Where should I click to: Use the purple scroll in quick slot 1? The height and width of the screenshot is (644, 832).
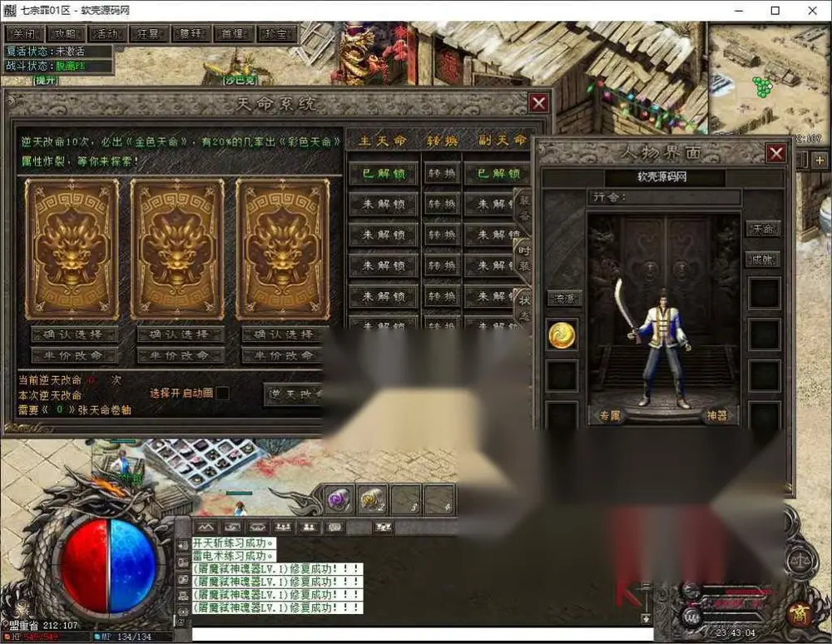(x=339, y=499)
